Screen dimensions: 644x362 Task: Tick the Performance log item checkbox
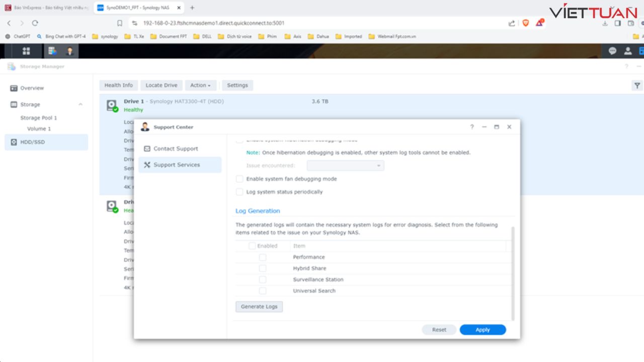point(263,257)
